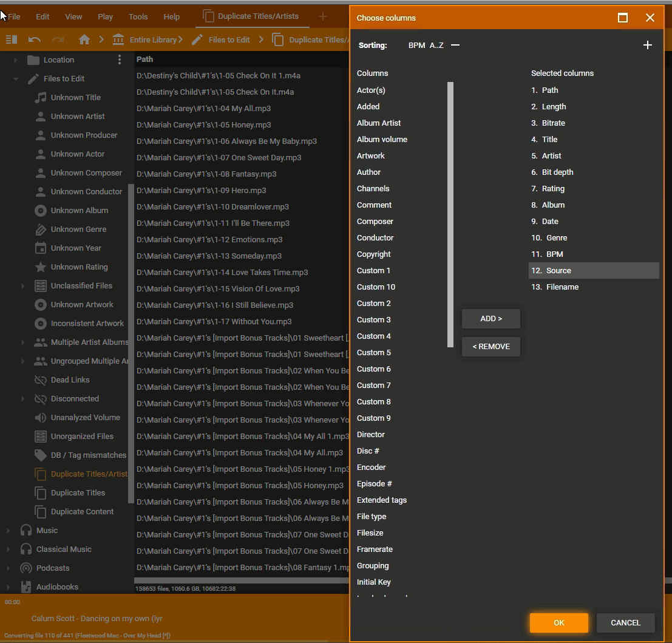Click the available columns list scrollbar
This screenshot has height=643, width=672.
click(450, 214)
